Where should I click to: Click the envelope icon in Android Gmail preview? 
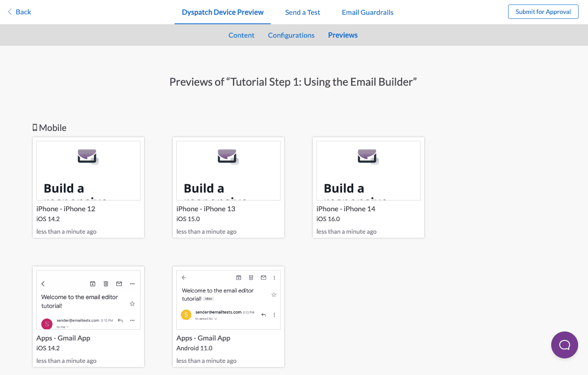point(263,278)
